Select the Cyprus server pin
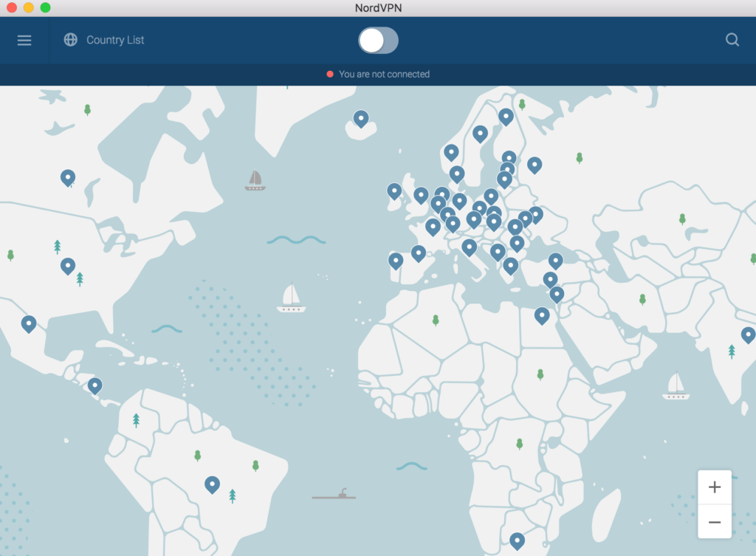The height and width of the screenshot is (556, 756). point(550,280)
